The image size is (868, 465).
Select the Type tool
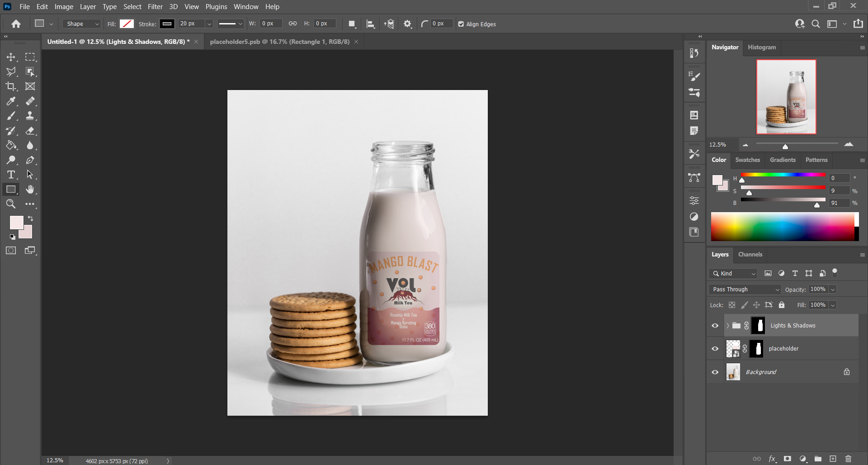[x=11, y=175]
